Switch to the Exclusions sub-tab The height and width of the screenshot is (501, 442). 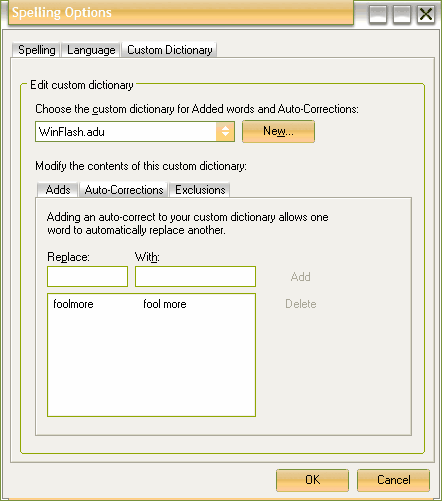[200, 190]
